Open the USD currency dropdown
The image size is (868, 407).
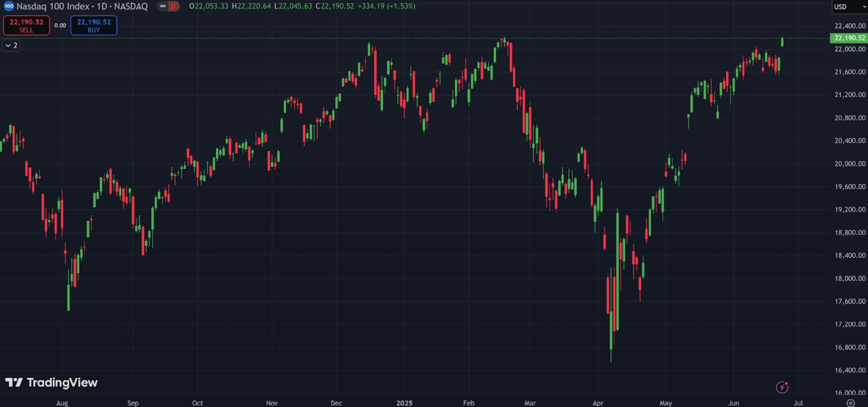pyautogui.click(x=849, y=7)
